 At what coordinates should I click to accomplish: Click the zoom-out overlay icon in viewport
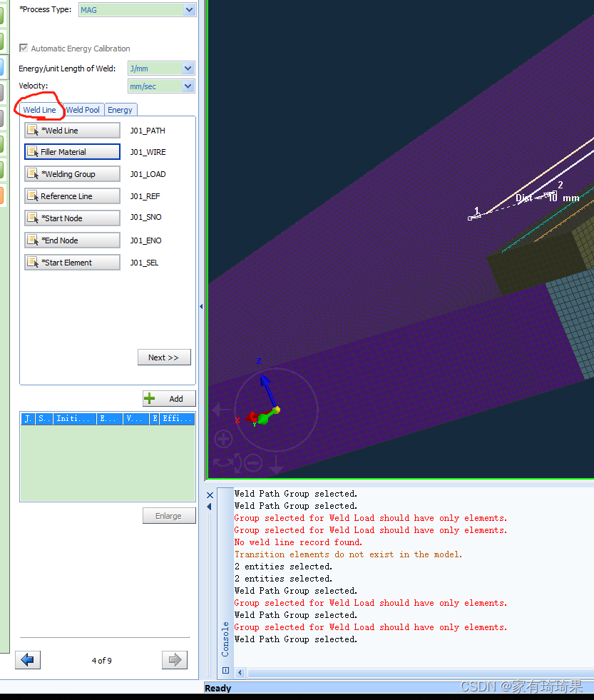point(252,463)
